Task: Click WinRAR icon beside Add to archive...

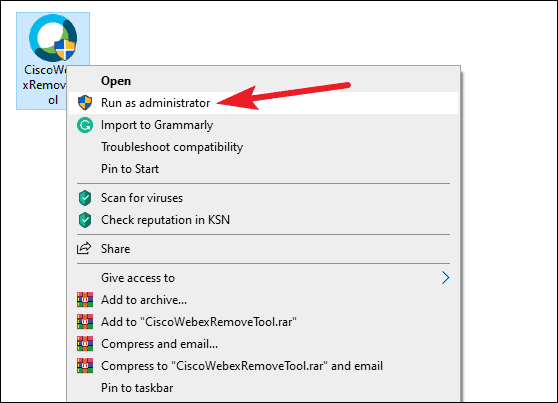Action: [85, 300]
